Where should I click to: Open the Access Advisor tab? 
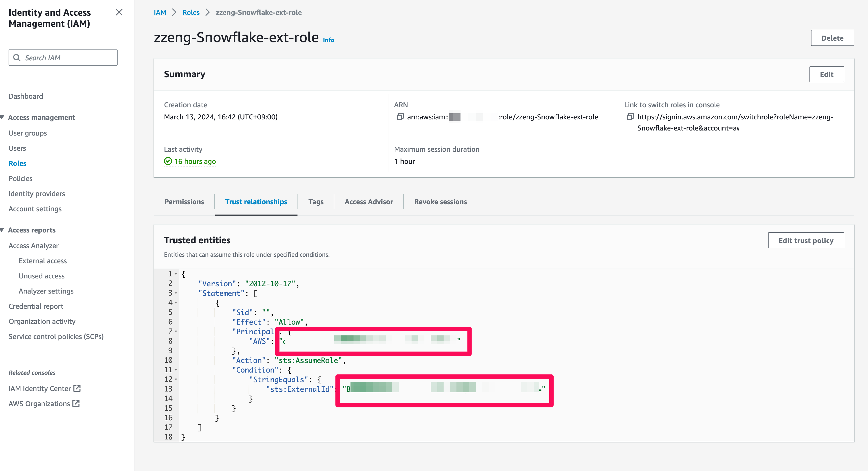[x=369, y=202]
